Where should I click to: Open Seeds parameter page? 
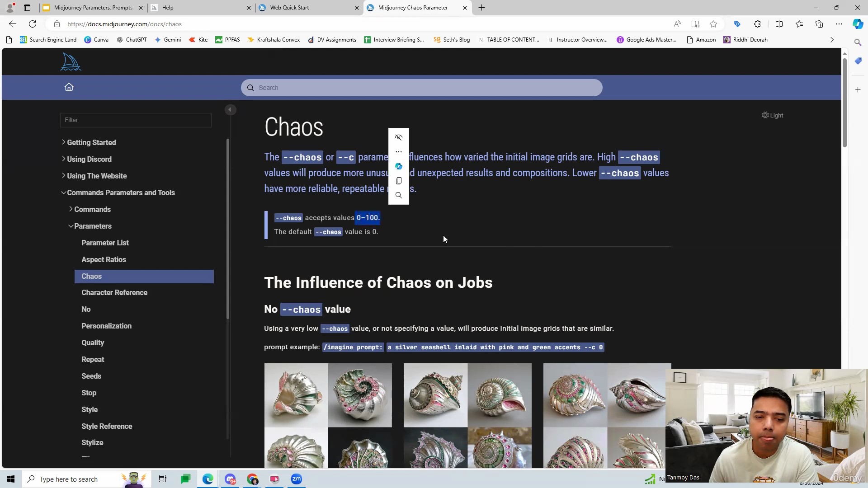pos(91,376)
